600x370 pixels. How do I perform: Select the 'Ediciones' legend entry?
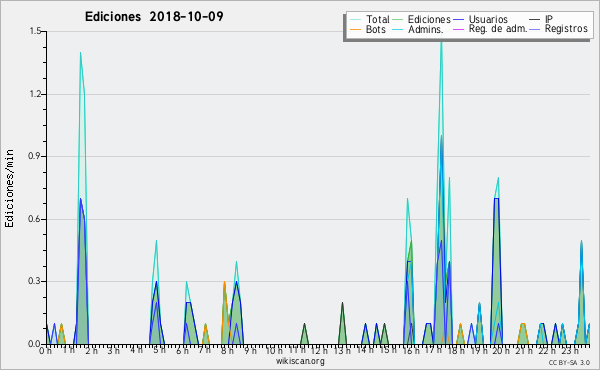coord(429,19)
